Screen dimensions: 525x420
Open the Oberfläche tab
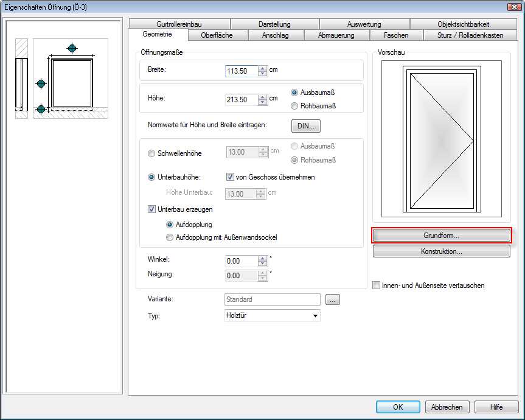coord(217,35)
